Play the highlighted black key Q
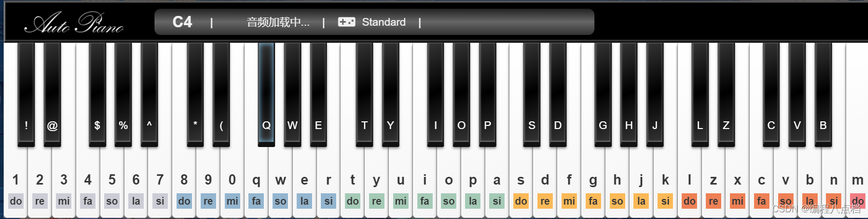 [266, 94]
